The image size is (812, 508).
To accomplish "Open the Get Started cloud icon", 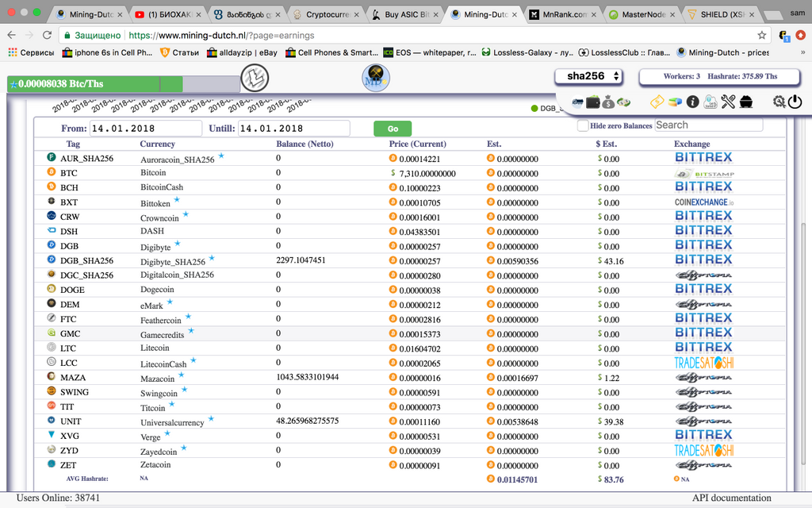I will tap(710, 102).
